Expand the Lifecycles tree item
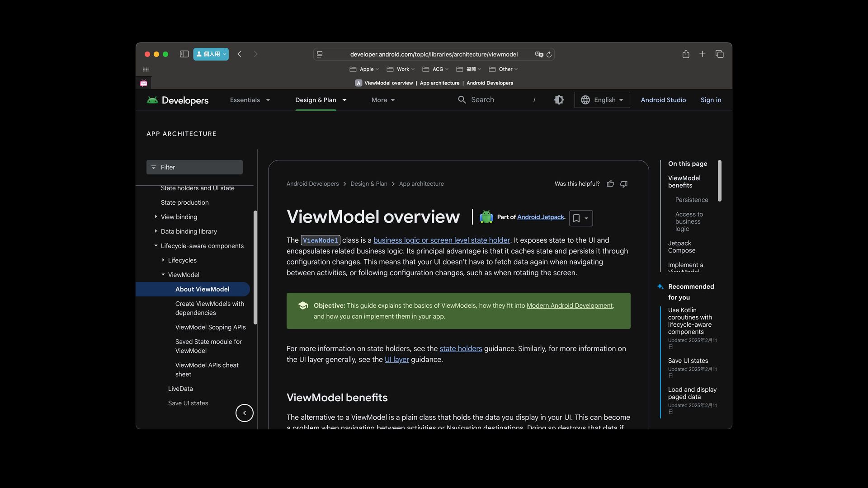Image resolution: width=868 pixels, height=488 pixels. pos(163,260)
